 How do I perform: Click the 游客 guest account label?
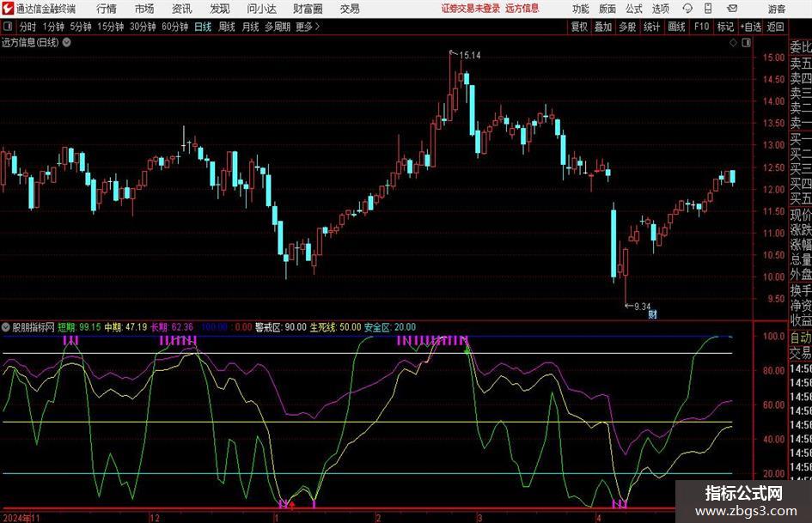click(x=776, y=9)
